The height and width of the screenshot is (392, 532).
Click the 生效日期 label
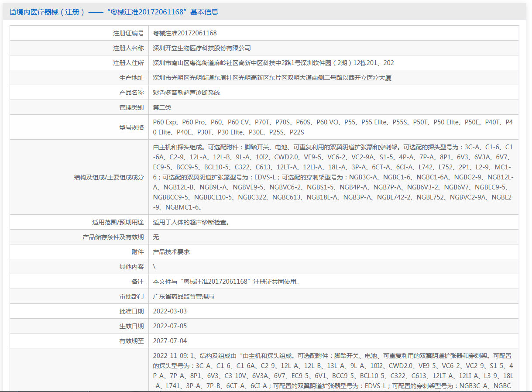[131, 326]
